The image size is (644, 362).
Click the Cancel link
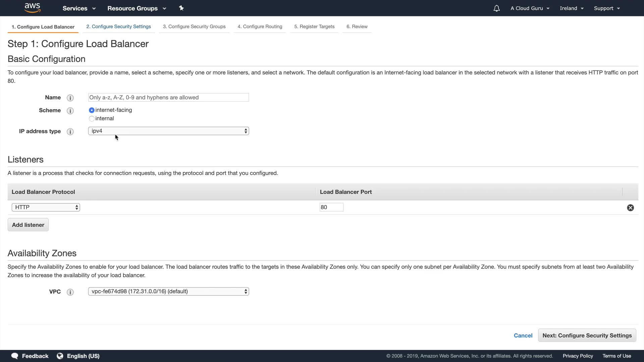point(523,336)
